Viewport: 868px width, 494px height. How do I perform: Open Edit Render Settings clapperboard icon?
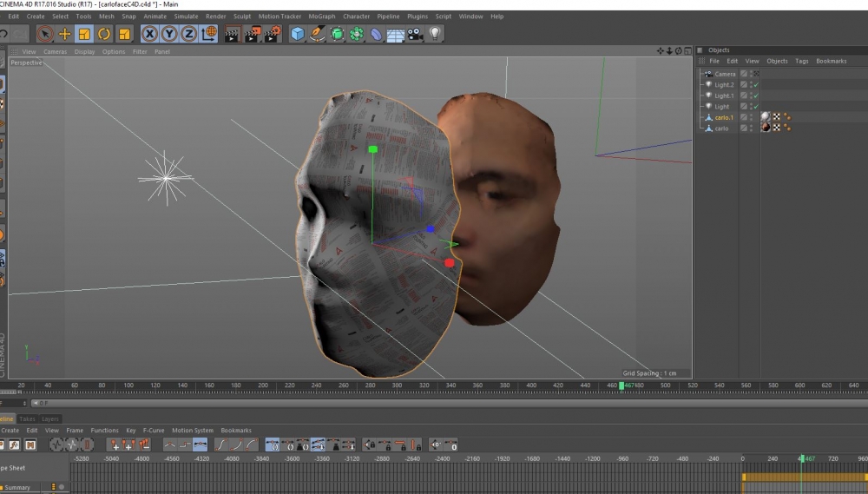pyautogui.click(x=272, y=34)
